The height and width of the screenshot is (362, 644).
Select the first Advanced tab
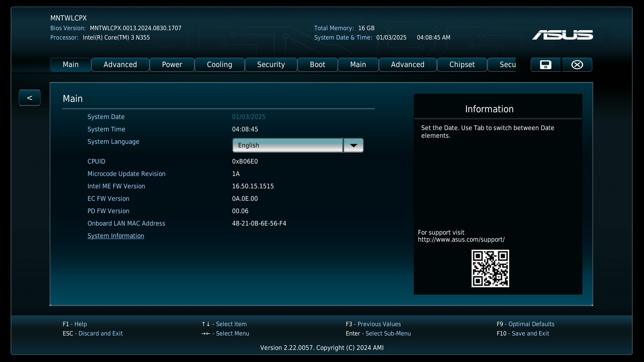pyautogui.click(x=120, y=65)
